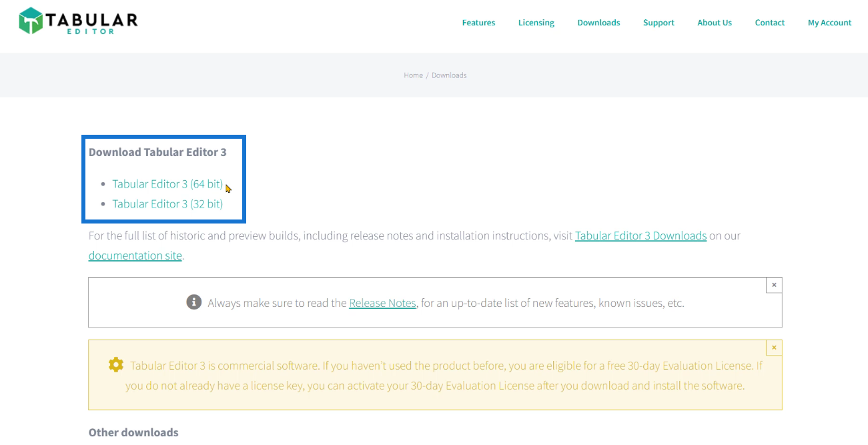Open the documentation site link
This screenshot has height=445, width=868.
[135, 256]
